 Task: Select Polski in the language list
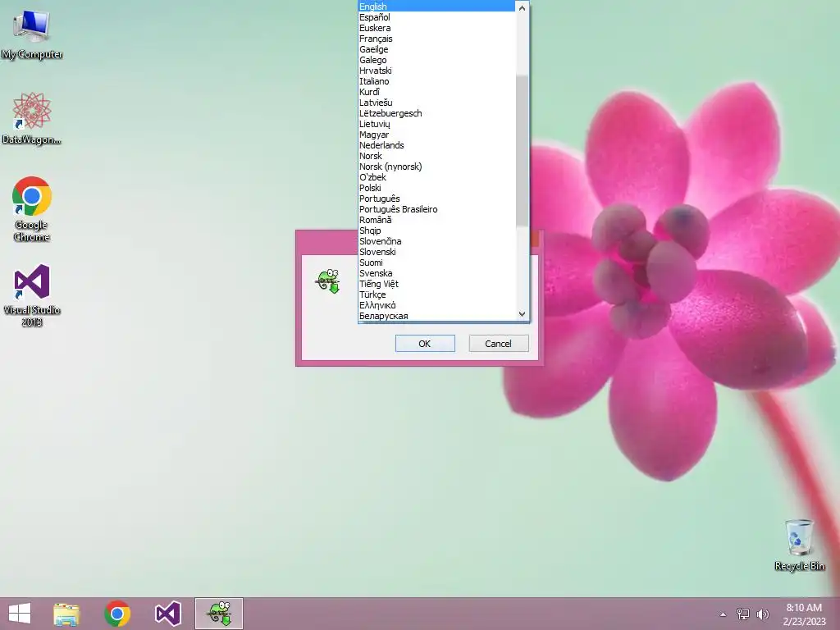click(436, 188)
